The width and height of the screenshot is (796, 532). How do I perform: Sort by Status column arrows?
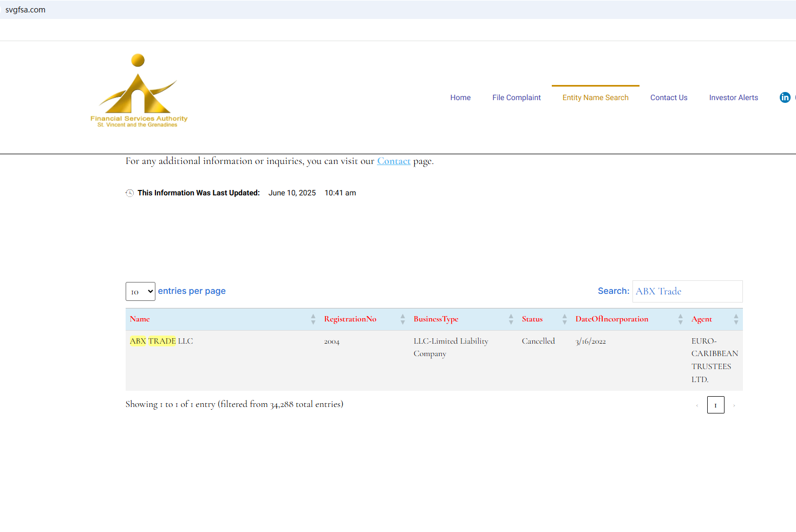(564, 319)
